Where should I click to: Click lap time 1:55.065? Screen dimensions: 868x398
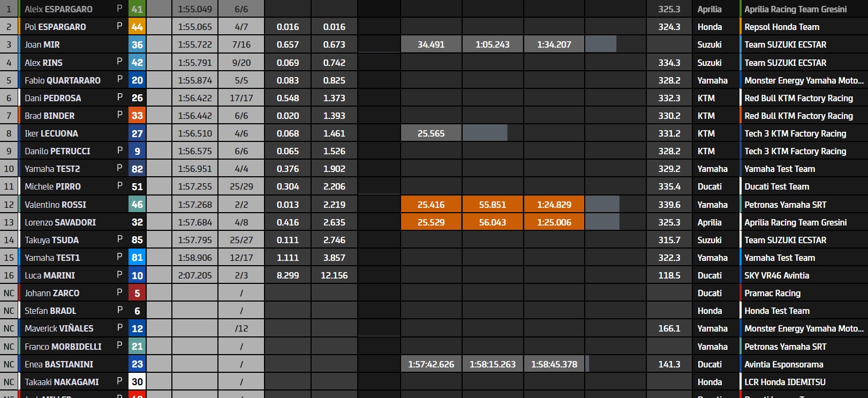click(195, 27)
